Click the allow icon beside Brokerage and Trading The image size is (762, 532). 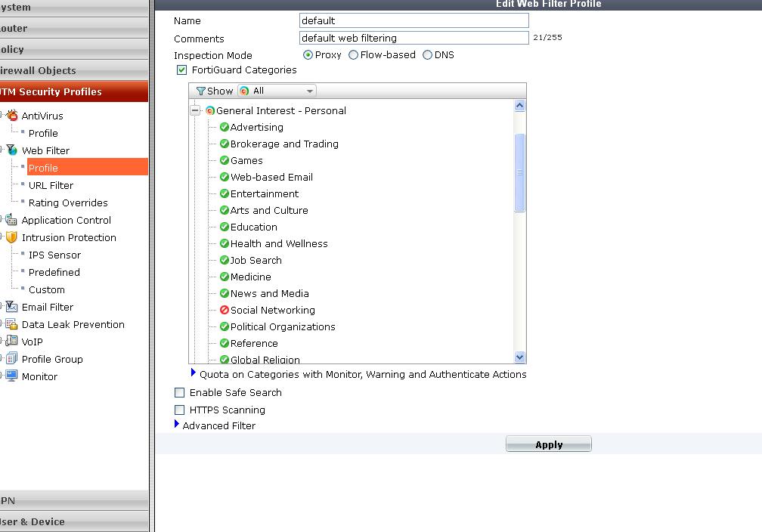pyautogui.click(x=224, y=144)
